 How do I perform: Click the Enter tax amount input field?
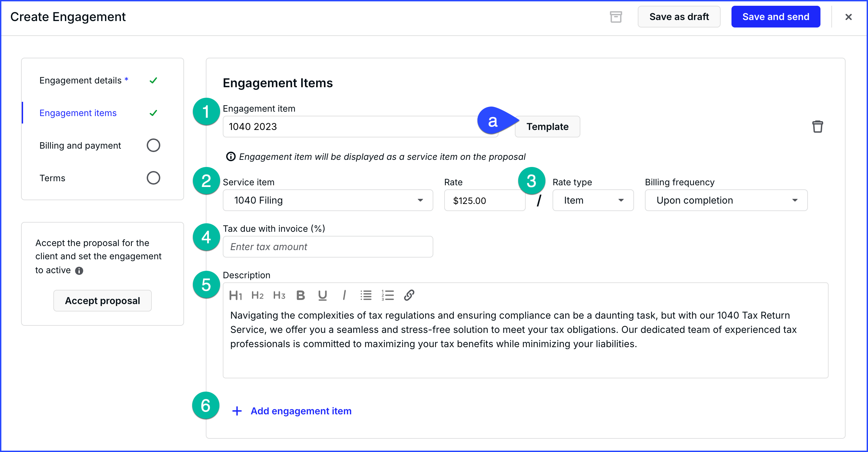coord(327,247)
